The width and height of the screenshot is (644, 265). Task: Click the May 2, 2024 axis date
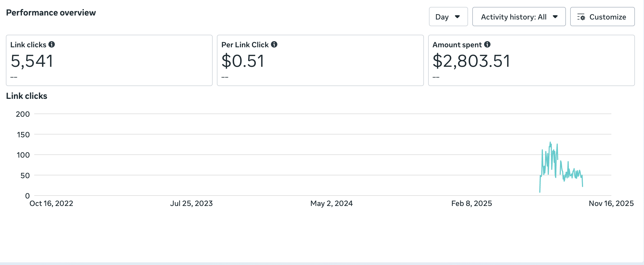331,204
